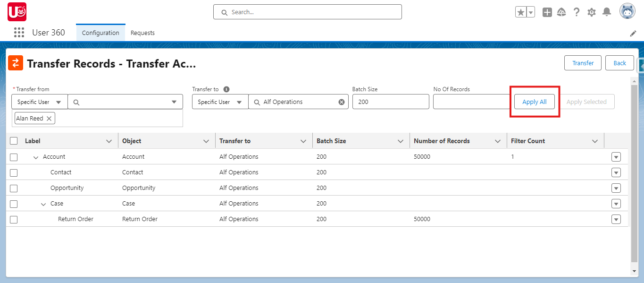644x283 pixels.
Task: Expand the favorites list dropdown arrow
Action: (x=531, y=12)
